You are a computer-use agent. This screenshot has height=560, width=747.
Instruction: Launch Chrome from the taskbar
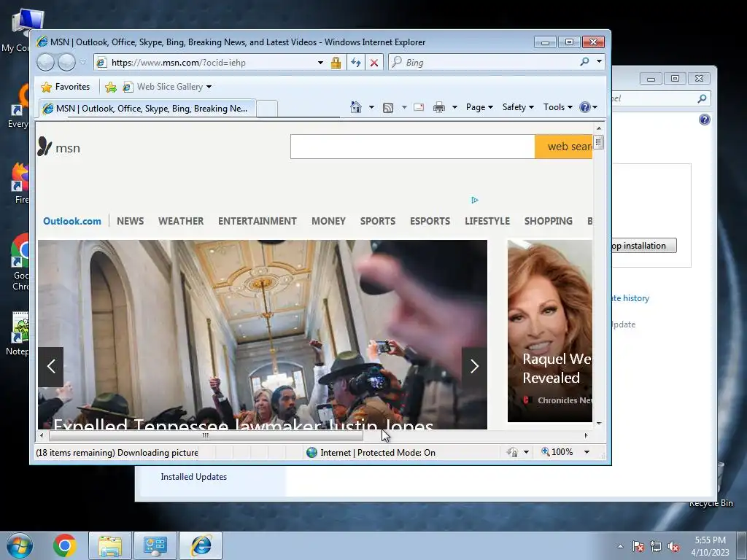tap(64, 545)
